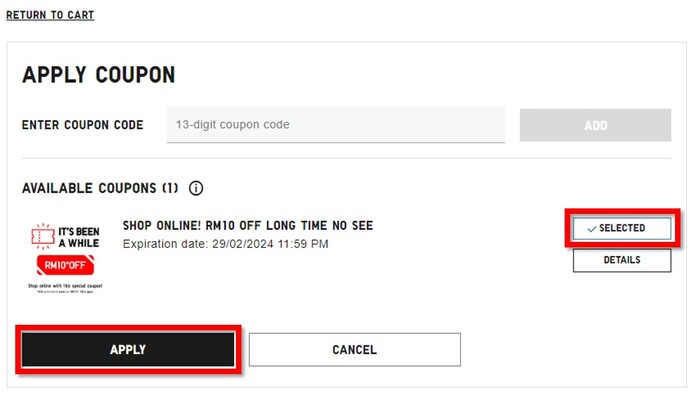
Task: Cancel applying the coupon
Action: 354,350
